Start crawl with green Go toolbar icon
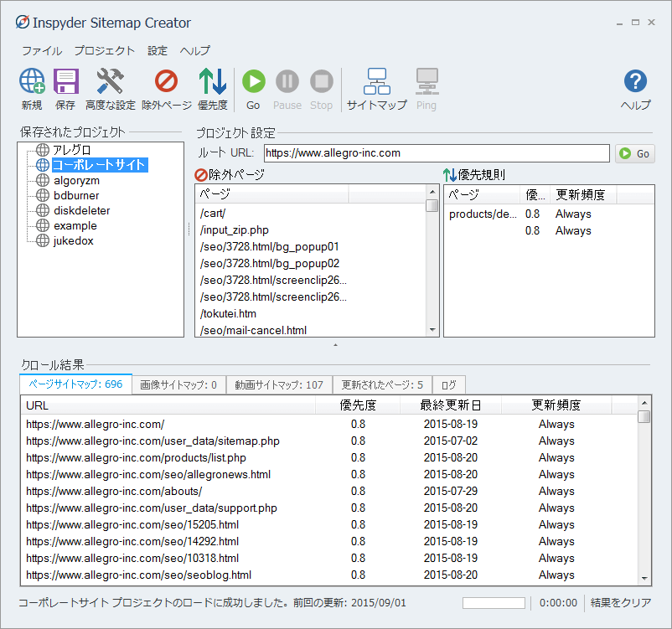The image size is (672, 629). pyautogui.click(x=254, y=81)
